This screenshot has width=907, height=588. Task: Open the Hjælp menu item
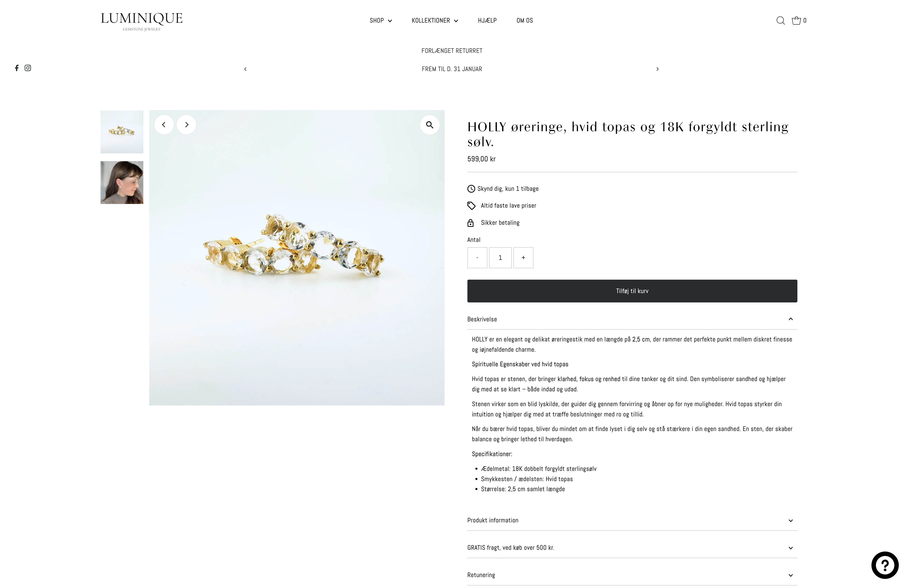487,21
